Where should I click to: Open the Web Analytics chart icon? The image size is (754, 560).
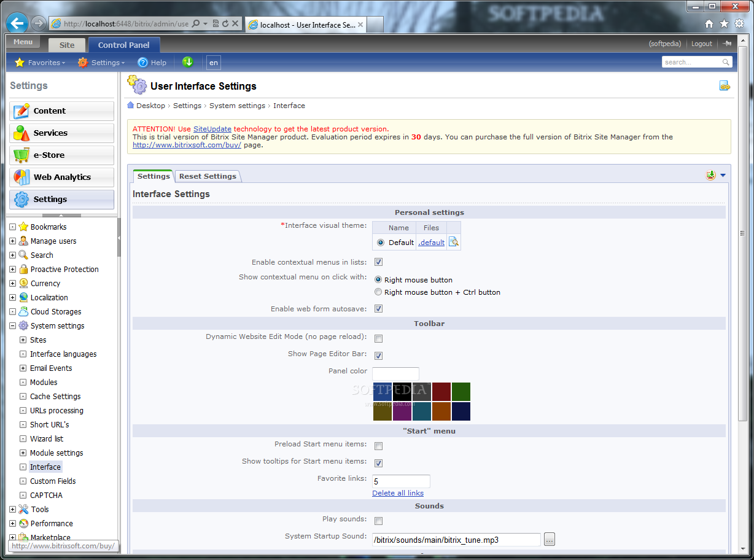pos(21,177)
